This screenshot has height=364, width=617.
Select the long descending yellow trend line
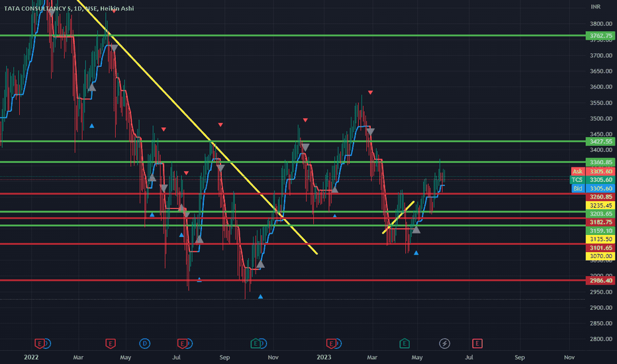tap(197, 126)
